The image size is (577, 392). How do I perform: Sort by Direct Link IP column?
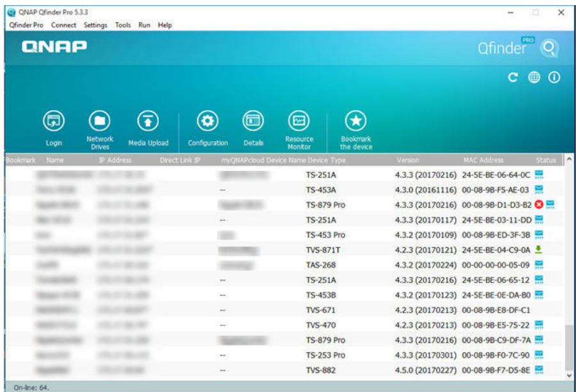[180, 160]
